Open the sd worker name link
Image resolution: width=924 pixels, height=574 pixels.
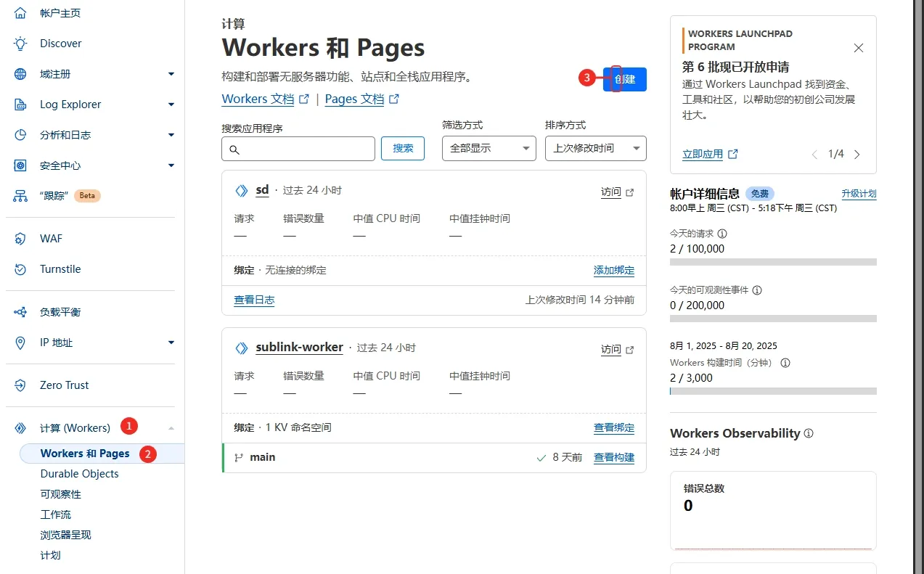[x=262, y=190]
